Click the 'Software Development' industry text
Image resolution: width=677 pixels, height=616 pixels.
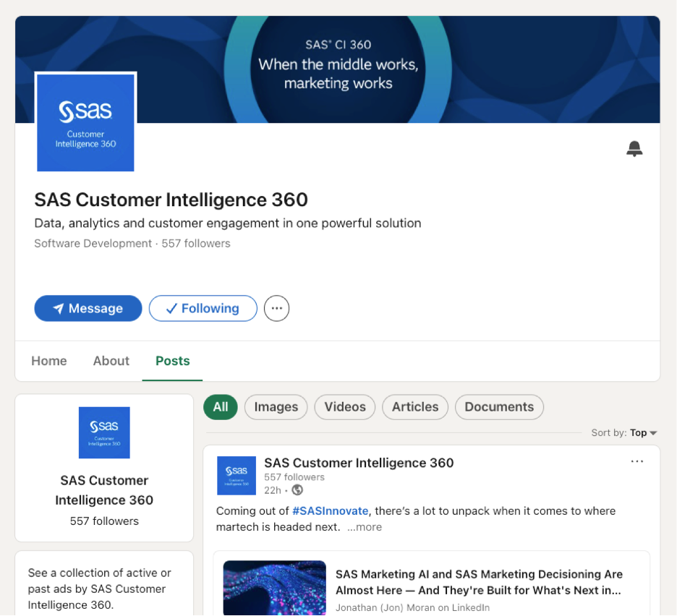pyautogui.click(x=93, y=244)
